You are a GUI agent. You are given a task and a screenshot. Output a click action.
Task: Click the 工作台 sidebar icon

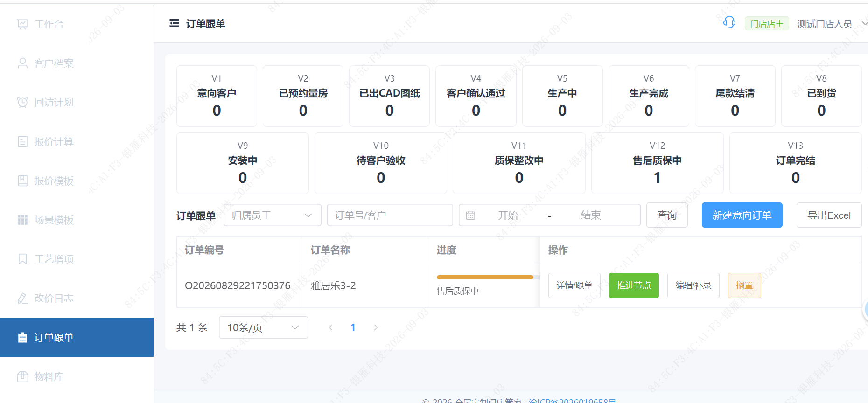coord(22,24)
